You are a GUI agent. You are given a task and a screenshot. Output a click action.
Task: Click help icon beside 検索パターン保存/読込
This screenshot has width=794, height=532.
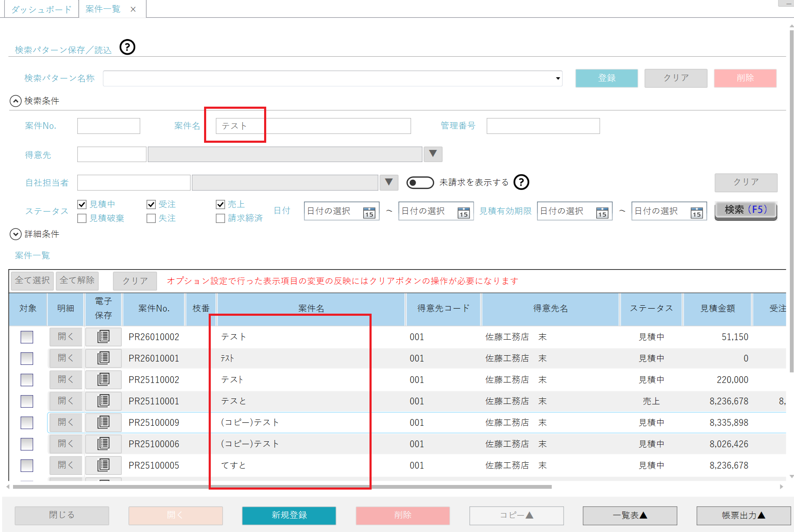pyautogui.click(x=127, y=47)
